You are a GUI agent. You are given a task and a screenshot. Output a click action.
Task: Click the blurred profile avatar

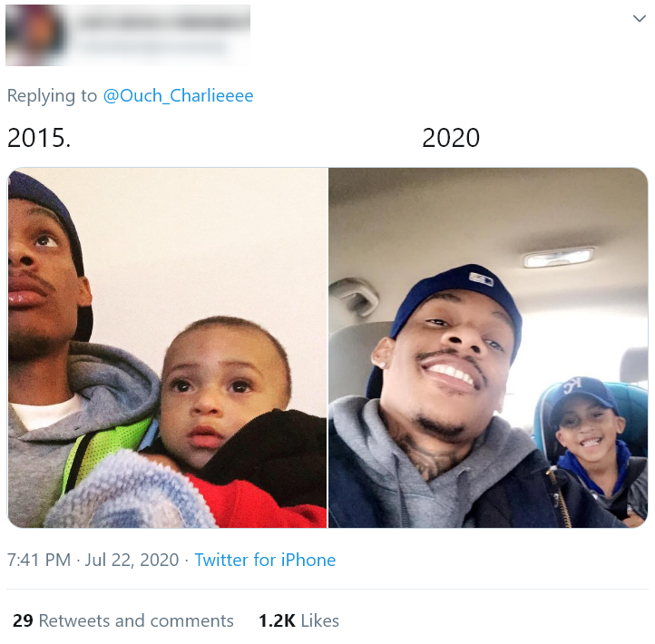[36, 35]
